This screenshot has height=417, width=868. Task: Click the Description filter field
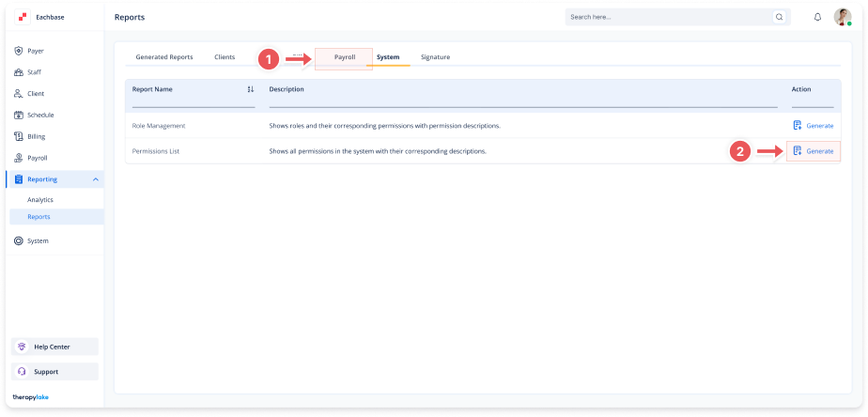523,101
